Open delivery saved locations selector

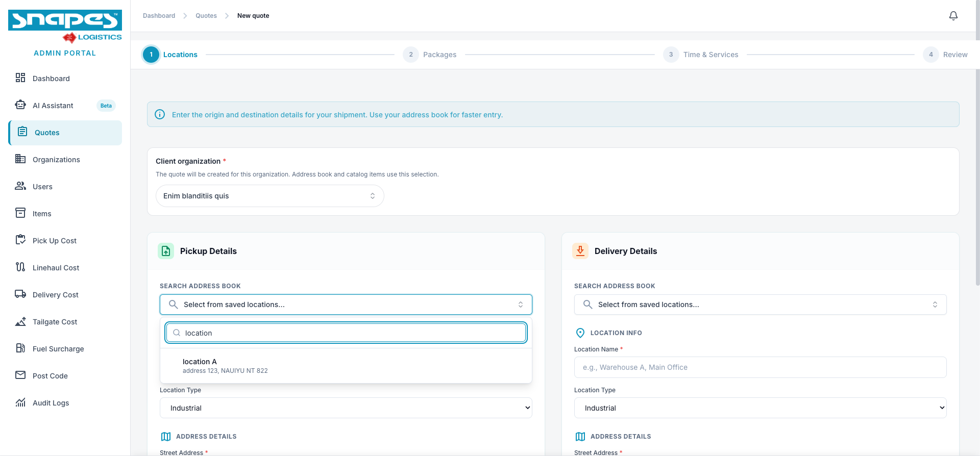760,305
